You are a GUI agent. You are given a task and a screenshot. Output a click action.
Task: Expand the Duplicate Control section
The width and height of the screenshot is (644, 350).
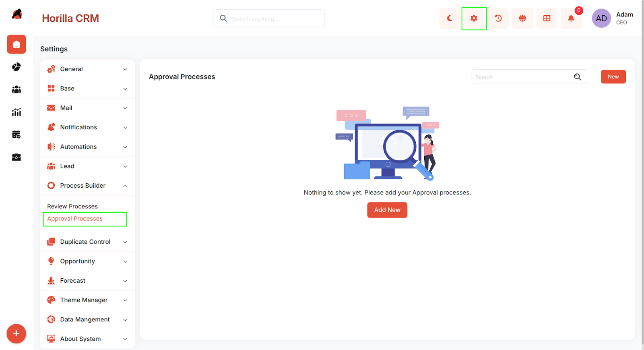click(x=88, y=242)
